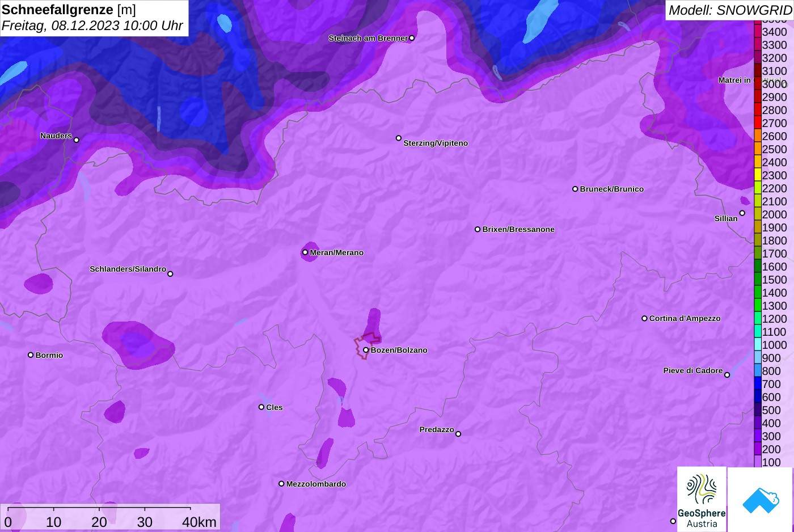Image resolution: width=794 pixels, height=532 pixels.
Task: Click the Bormio location circle
Action: [x=31, y=355]
